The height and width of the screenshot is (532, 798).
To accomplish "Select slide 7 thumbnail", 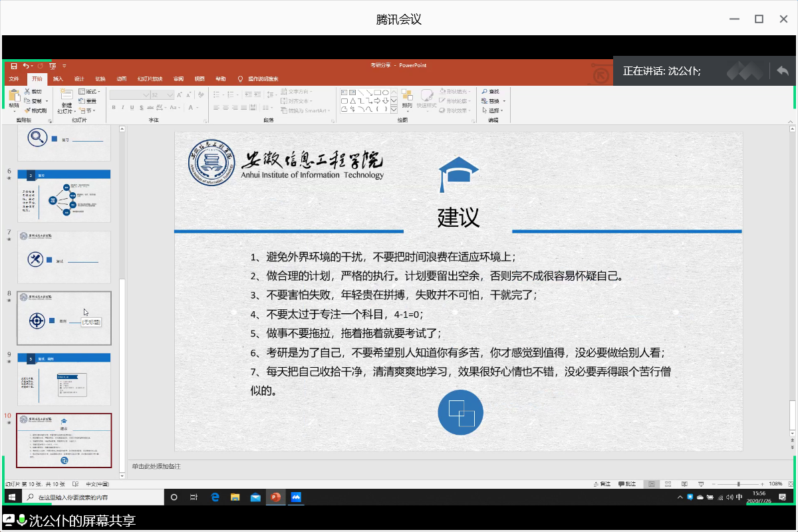I will pos(64,257).
